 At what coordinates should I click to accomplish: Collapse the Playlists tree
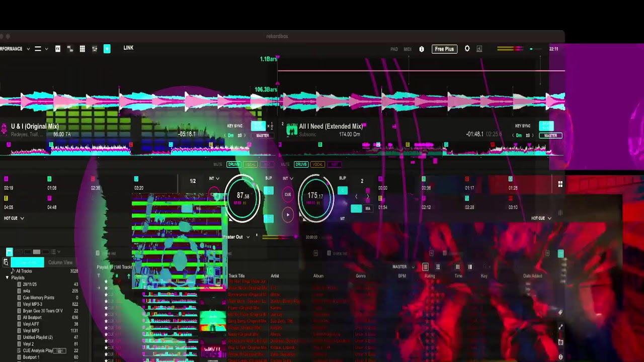(7, 278)
